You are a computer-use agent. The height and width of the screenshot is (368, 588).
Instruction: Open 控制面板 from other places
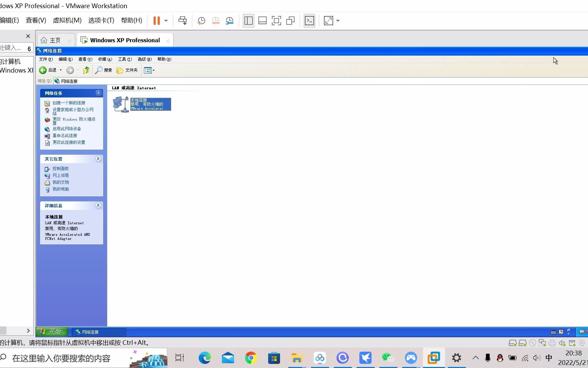click(x=61, y=169)
